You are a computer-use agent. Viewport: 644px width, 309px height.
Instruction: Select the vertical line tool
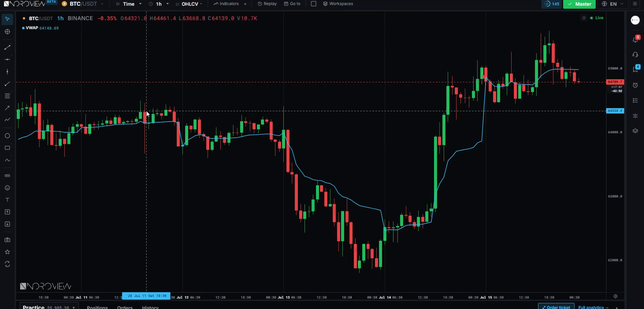coord(7,72)
